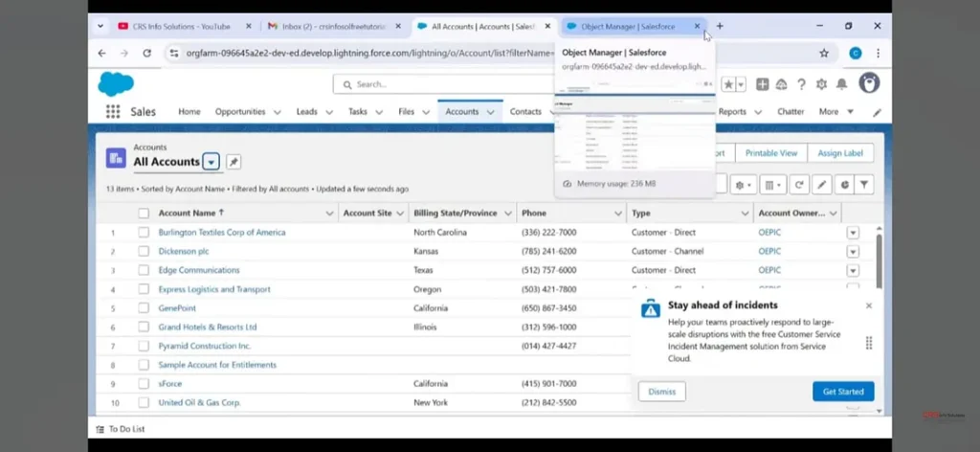
Task: Open the App Launcher grid icon
Action: pos(113,112)
